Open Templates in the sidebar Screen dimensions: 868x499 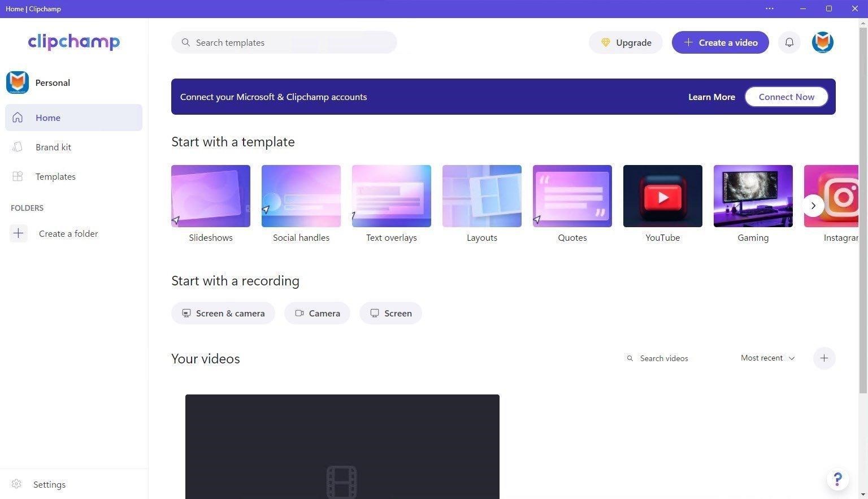pyautogui.click(x=74, y=176)
